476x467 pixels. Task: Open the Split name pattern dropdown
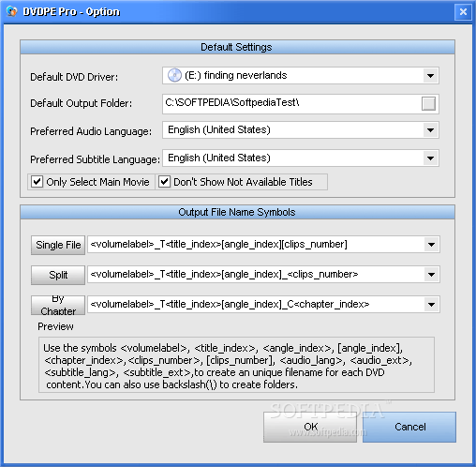click(431, 275)
